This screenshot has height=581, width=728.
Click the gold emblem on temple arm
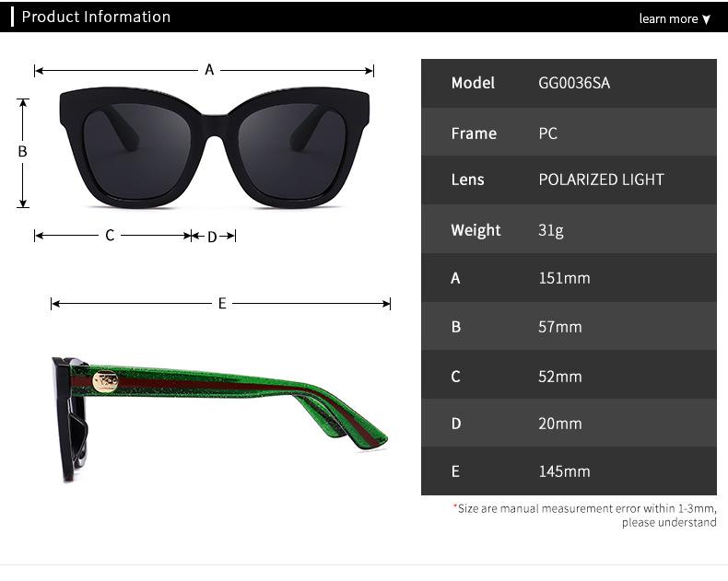point(105,382)
